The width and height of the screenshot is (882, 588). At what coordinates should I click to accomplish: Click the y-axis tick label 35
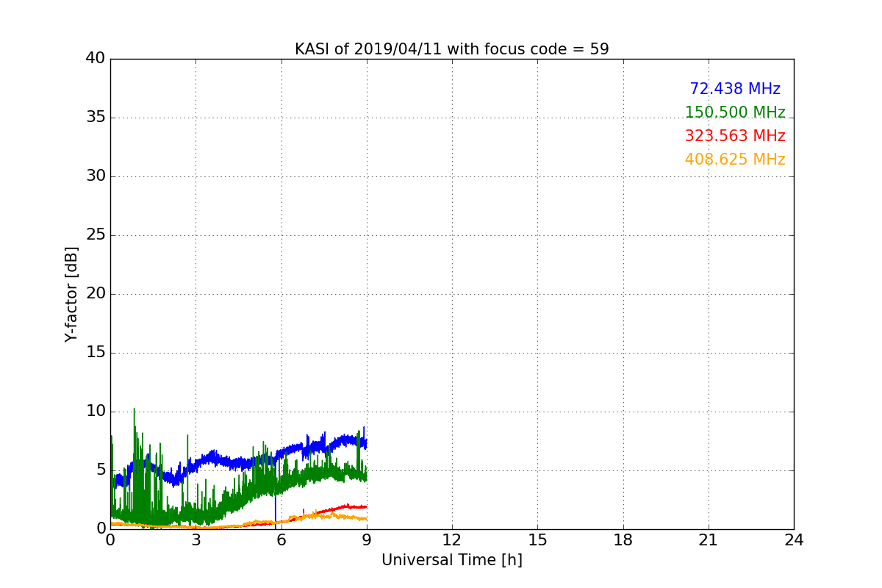96,118
